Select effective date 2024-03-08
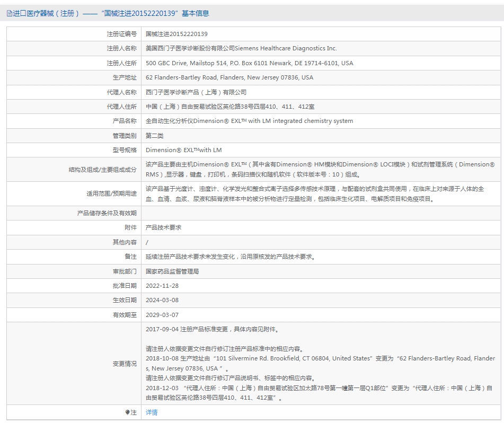Screen dimensions: 504x423 pos(162,300)
